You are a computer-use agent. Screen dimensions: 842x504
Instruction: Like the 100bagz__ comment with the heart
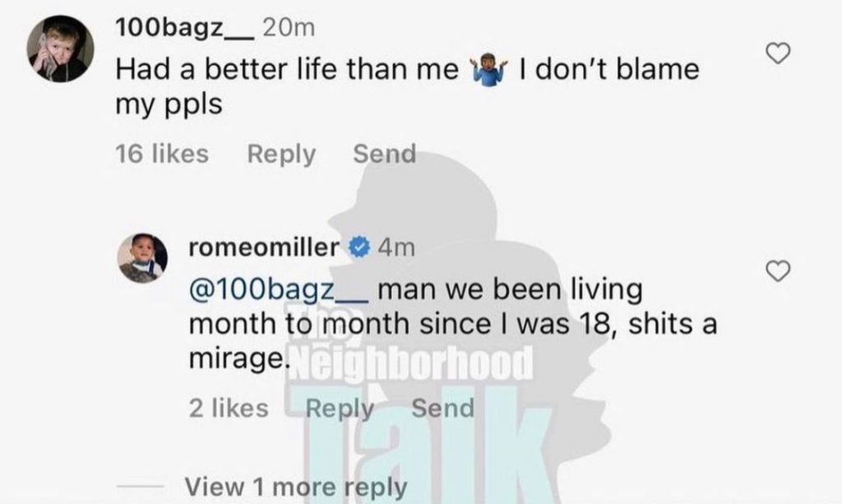[x=778, y=54]
